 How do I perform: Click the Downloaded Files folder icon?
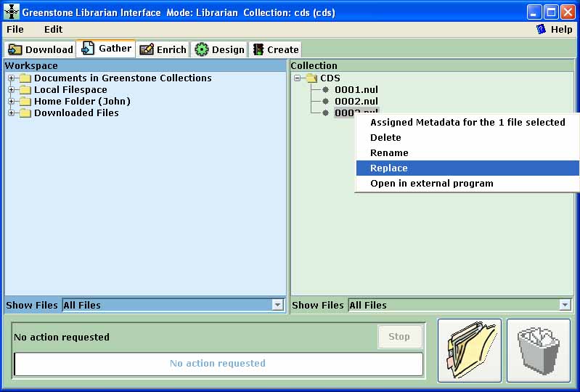[x=25, y=113]
